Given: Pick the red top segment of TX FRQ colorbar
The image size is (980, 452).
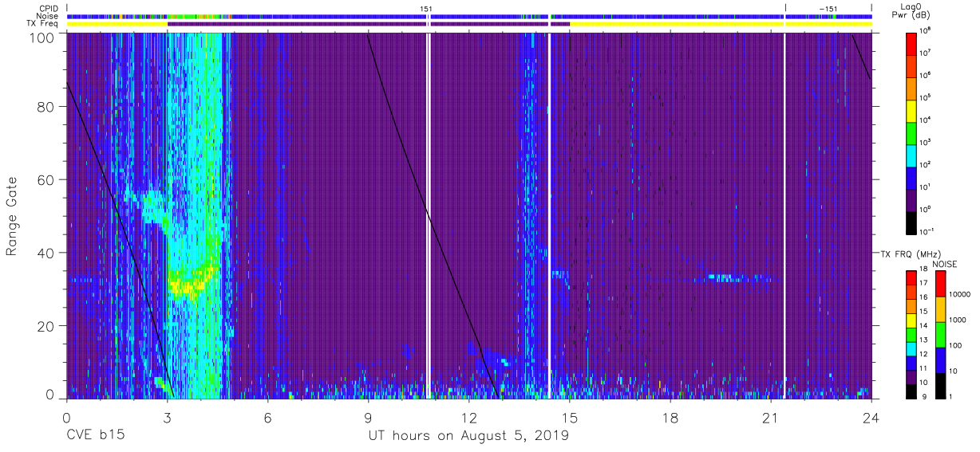Looking at the screenshot, I should tap(911, 277).
